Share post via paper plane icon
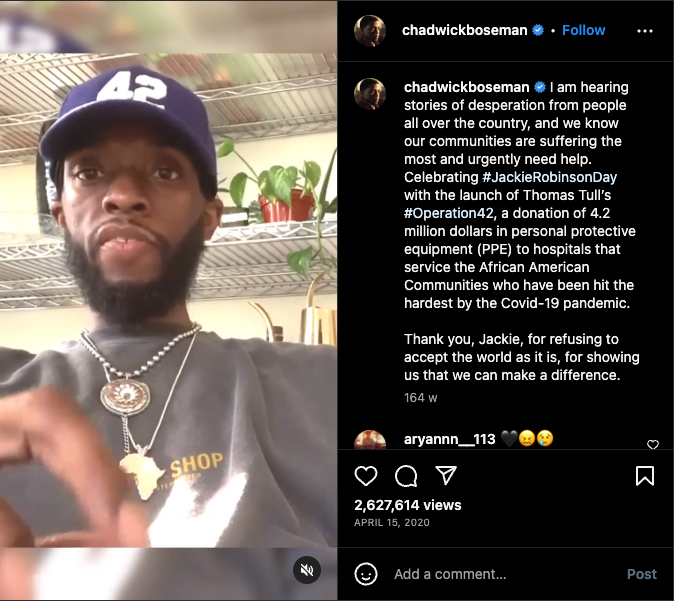This screenshot has width=674, height=601. coord(446,475)
